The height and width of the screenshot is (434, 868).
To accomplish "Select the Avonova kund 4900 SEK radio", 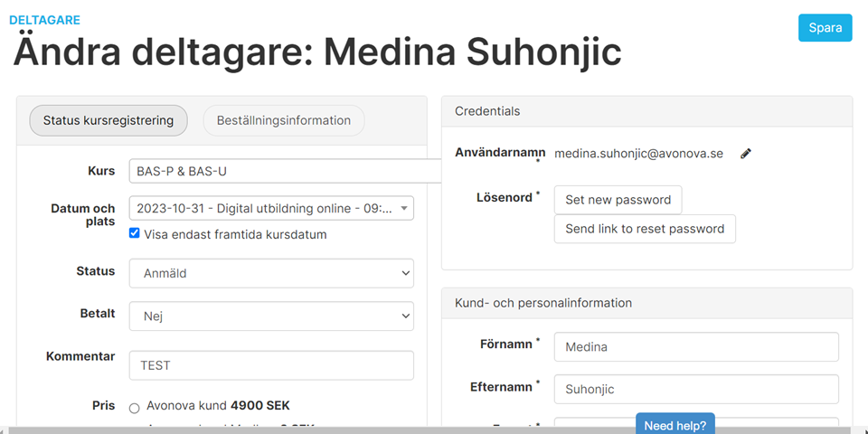I will (135, 407).
